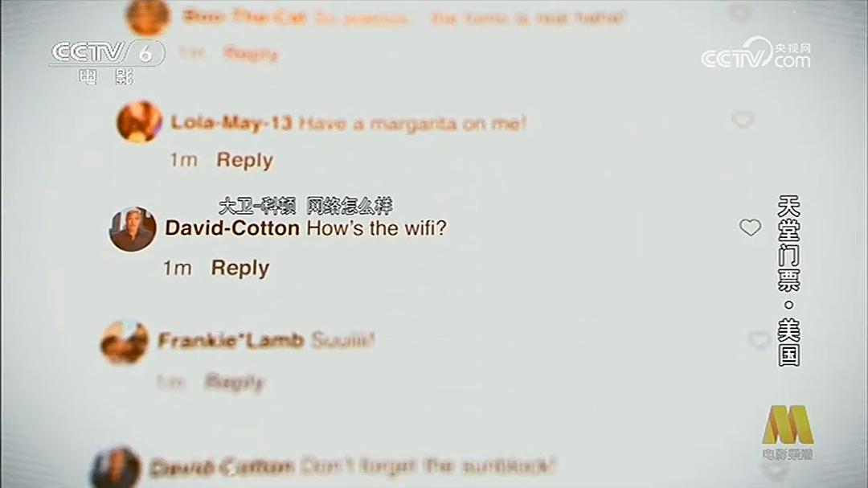
Task: Click the CCTV 6 channel logo
Action: [x=108, y=61]
